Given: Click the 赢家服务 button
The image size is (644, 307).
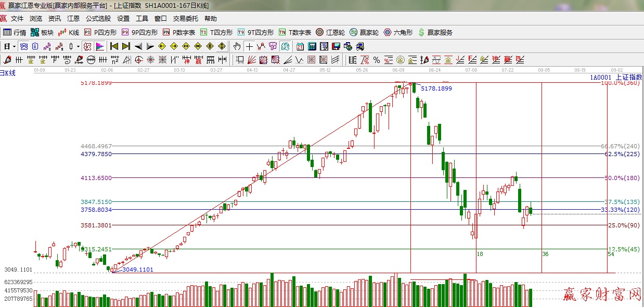Looking at the screenshot, I should click(x=435, y=32).
